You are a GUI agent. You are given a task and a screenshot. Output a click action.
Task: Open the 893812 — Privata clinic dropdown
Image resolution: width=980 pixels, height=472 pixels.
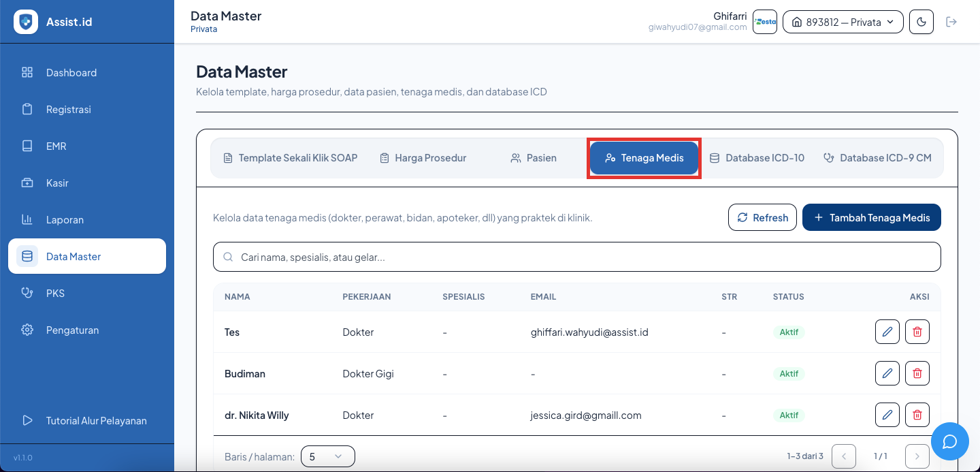843,22
